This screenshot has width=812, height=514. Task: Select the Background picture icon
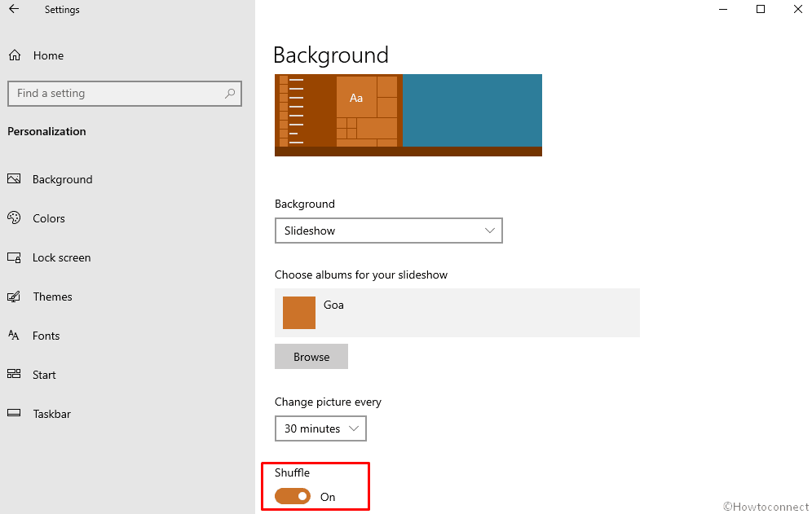14,179
